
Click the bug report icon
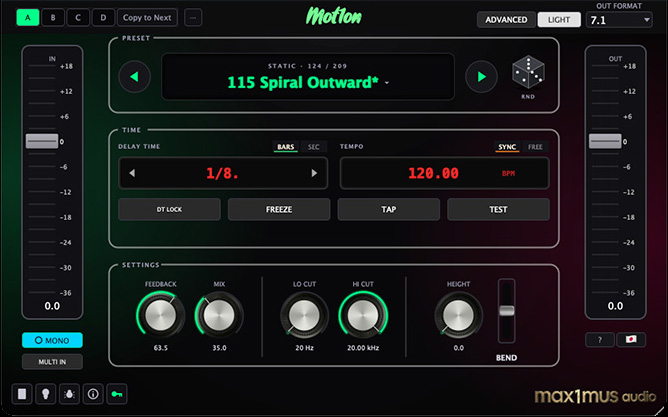click(x=69, y=394)
